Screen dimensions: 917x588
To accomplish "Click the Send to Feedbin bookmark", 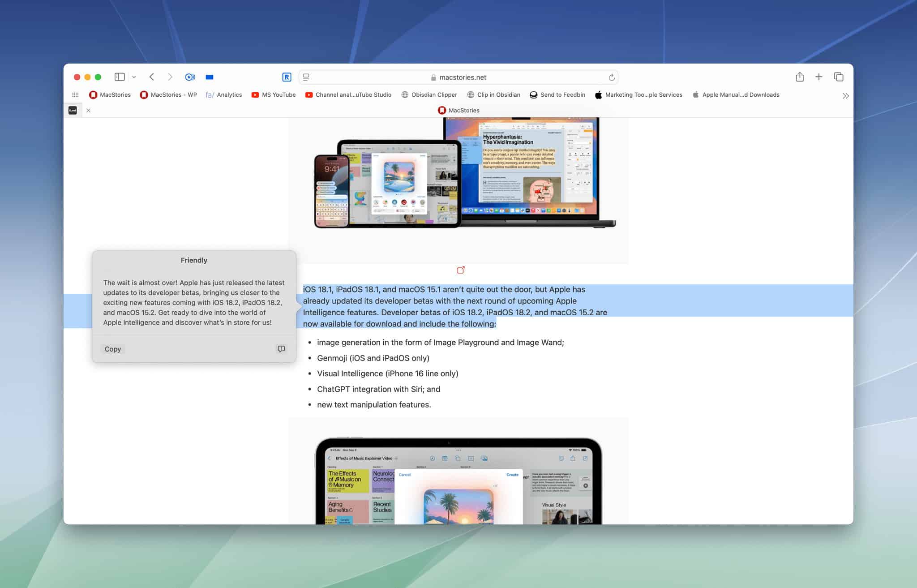I will [x=557, y=95].
